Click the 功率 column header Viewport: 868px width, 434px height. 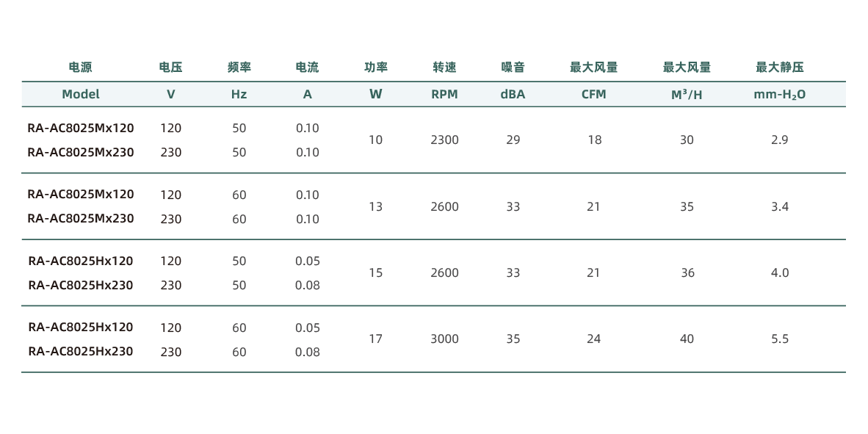click(x=375, y=68)
